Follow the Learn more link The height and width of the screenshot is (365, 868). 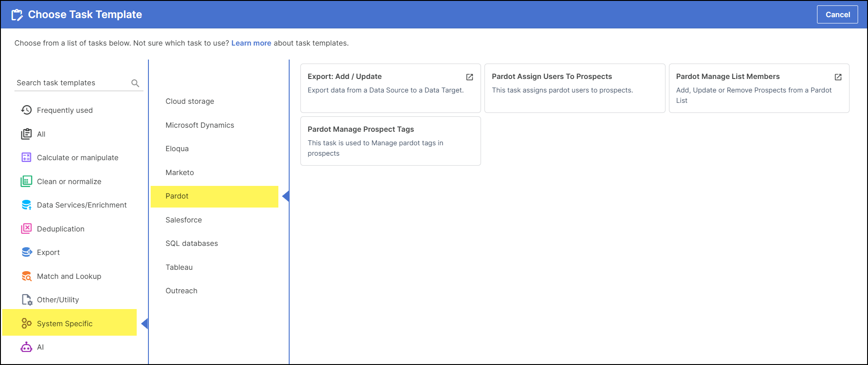coord(251,43)
